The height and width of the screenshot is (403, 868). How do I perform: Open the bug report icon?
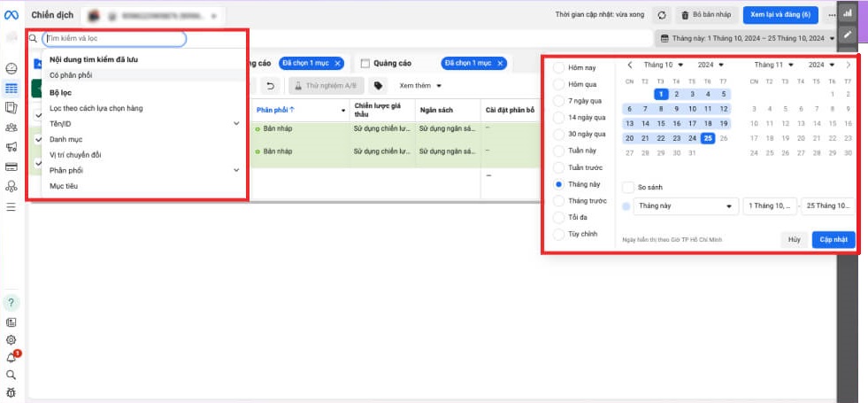point(12,392)
